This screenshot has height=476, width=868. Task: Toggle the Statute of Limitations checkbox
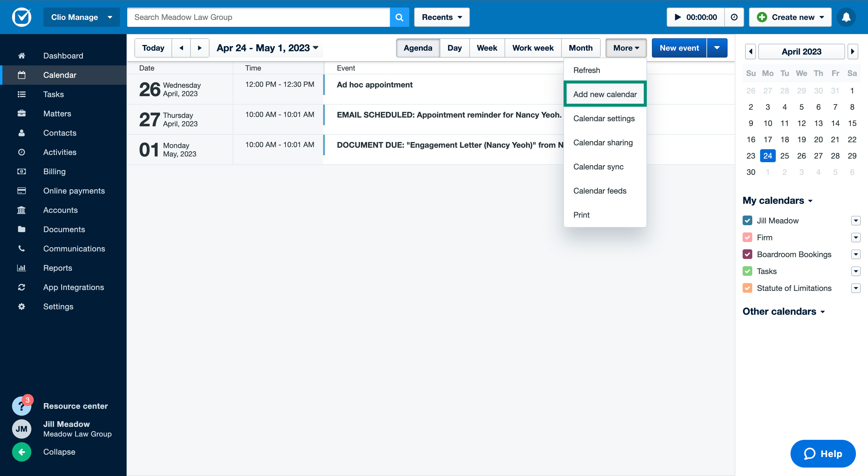[747, 288]
